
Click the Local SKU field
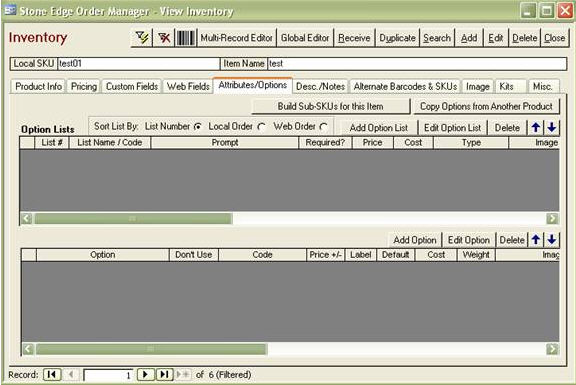[139, 64]
